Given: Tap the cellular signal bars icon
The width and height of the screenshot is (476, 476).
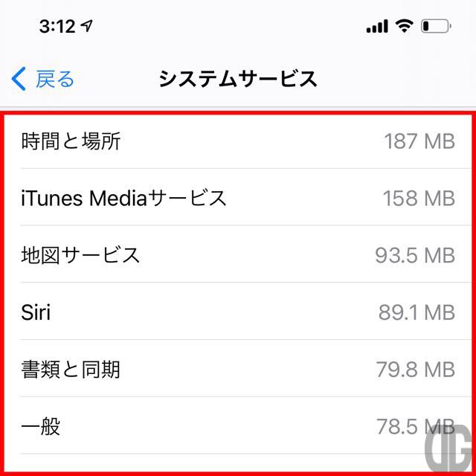Looking at the screenshot, I should pos(377,26).
